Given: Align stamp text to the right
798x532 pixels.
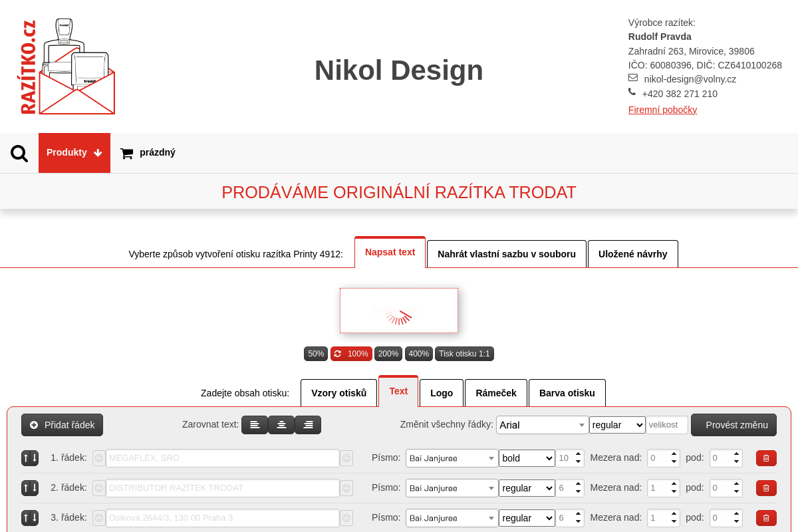Looking at the screenshot, I should click(308, 425).
